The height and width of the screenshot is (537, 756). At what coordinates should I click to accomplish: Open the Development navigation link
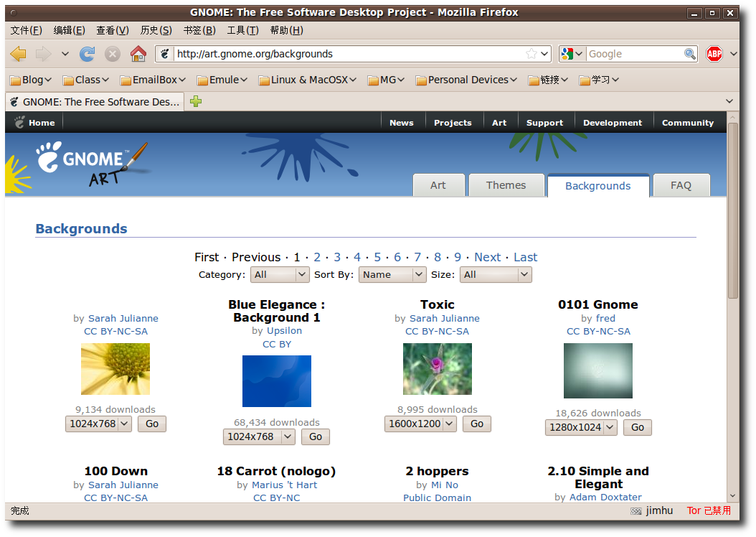613,123
